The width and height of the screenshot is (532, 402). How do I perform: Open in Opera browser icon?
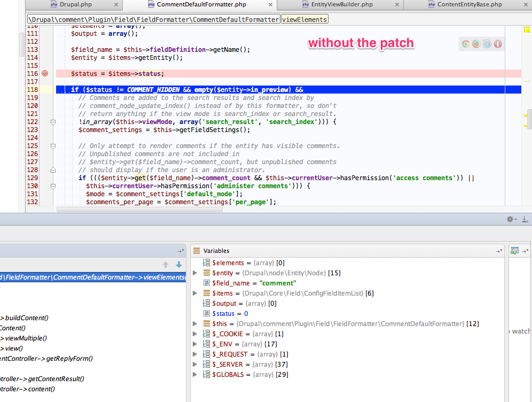coord(498,44)
